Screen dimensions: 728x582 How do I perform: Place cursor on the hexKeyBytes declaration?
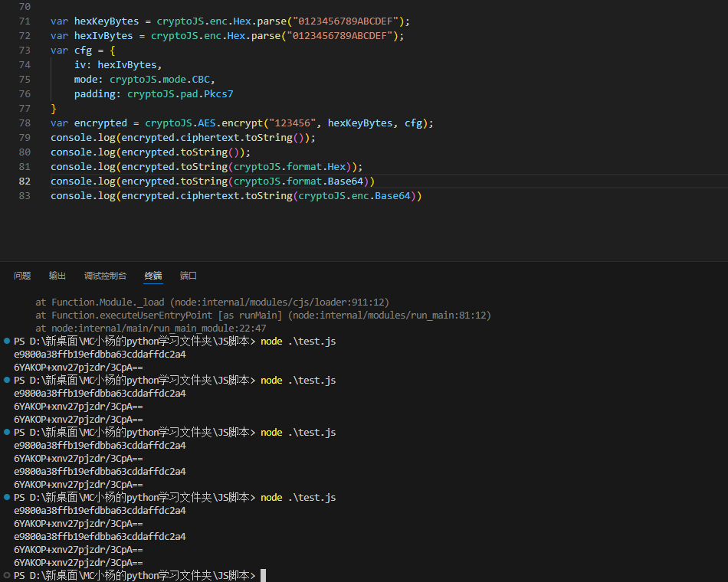pyautogui.click(x=106, y=21)
